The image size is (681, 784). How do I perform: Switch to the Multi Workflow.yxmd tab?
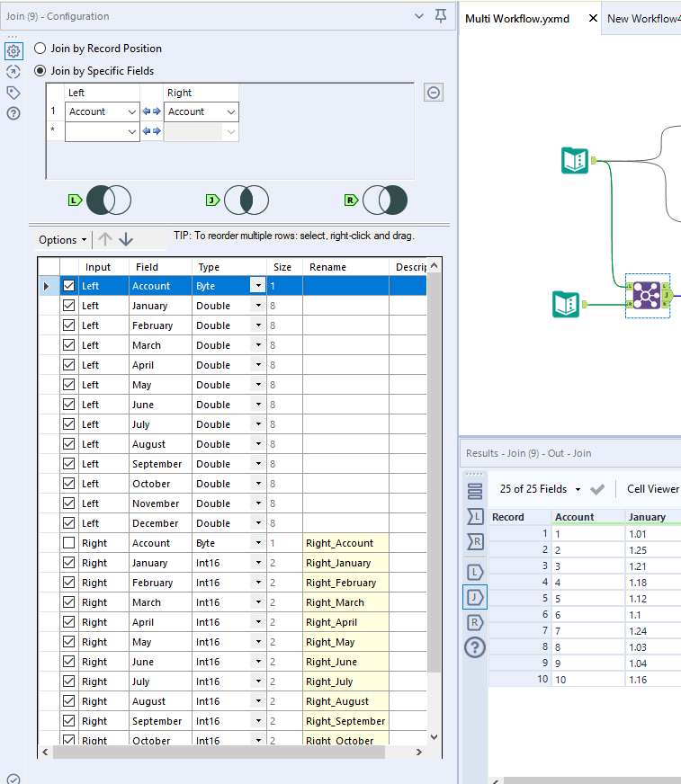(x=517, y=19)
